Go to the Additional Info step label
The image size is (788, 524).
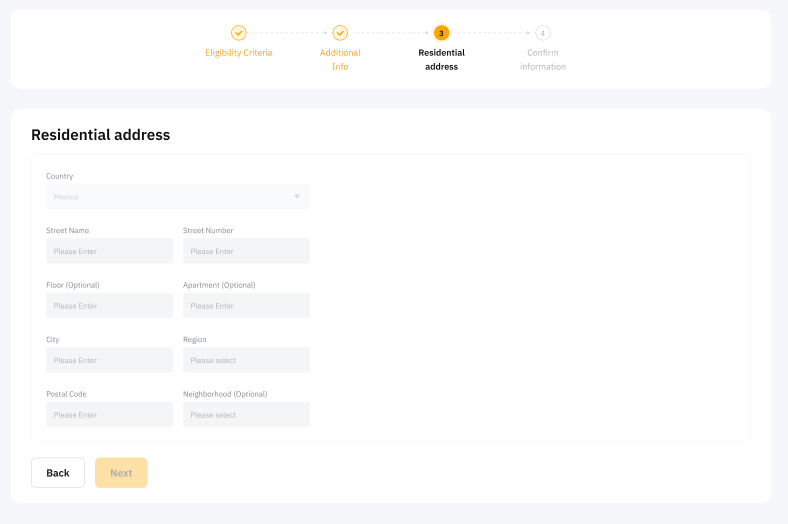click(x=340, y=60)
